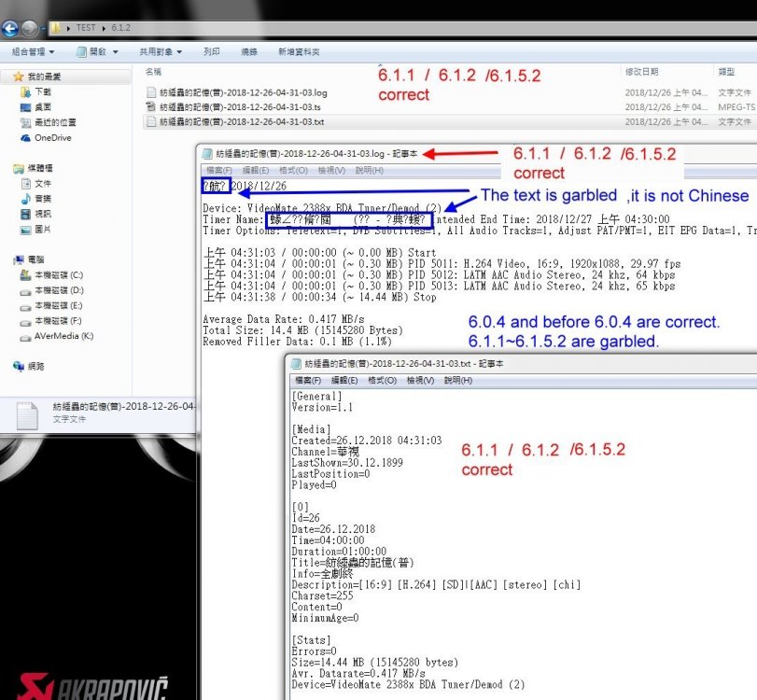The image size is (757, 700).
Task: Open the 音樂 library icon
Action: pyautogui.click(x=26, y=199)
